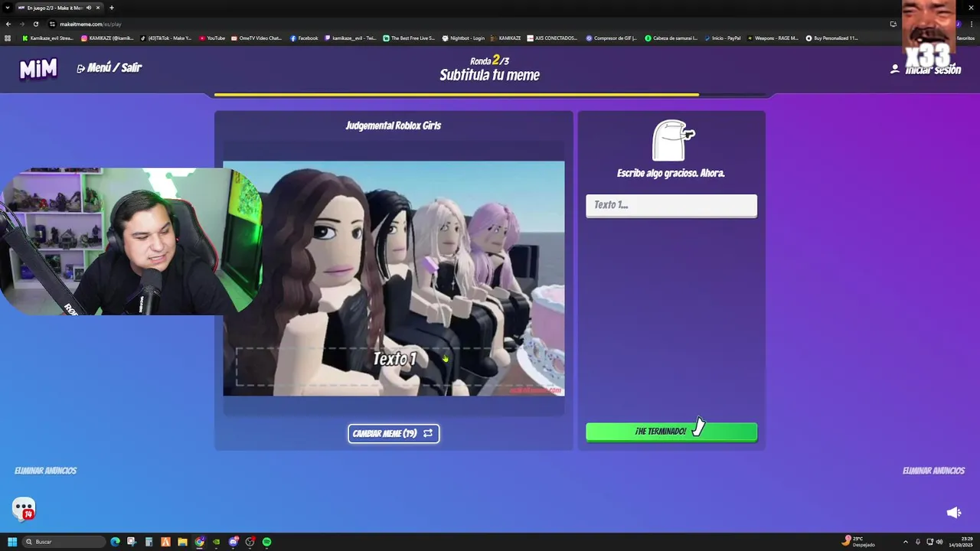
Task: Open Spotify from the taskbar
Action: [266, 542]
